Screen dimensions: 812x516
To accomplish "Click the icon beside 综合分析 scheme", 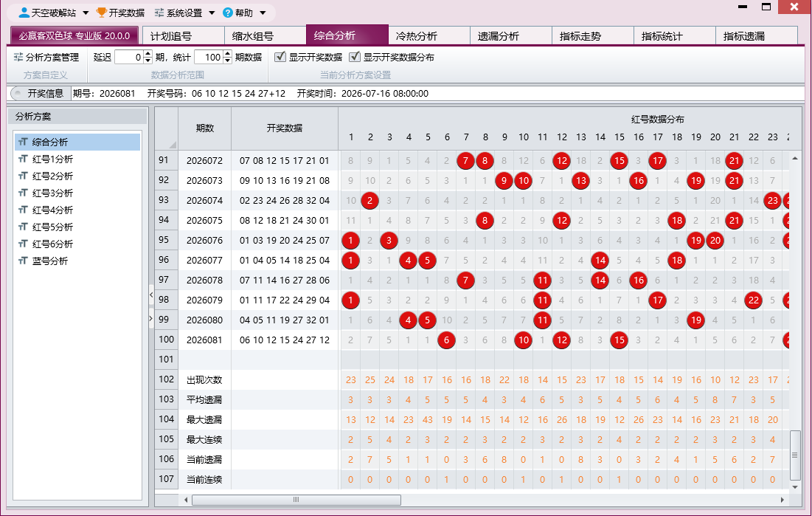I will [23, 142].
